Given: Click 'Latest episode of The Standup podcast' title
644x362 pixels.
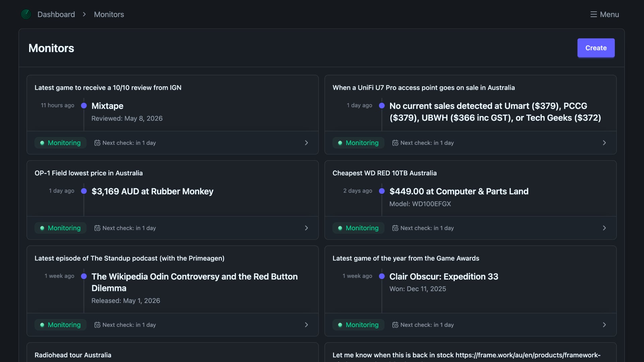Looking at the screenshot, I should (x=129, y=258).
